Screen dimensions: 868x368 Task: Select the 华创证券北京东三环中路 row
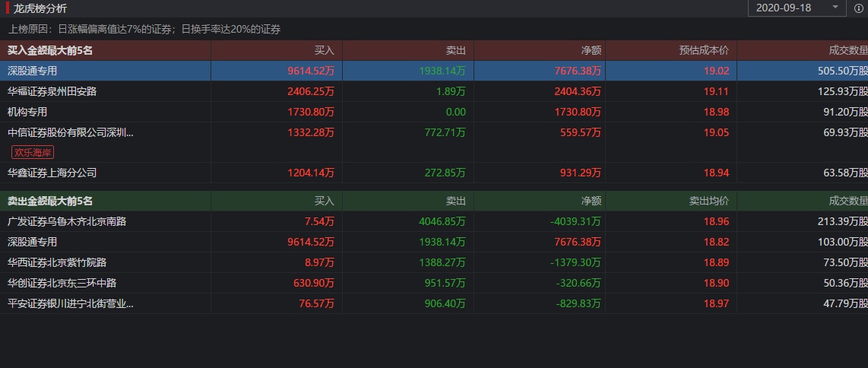tap(434, 283)
